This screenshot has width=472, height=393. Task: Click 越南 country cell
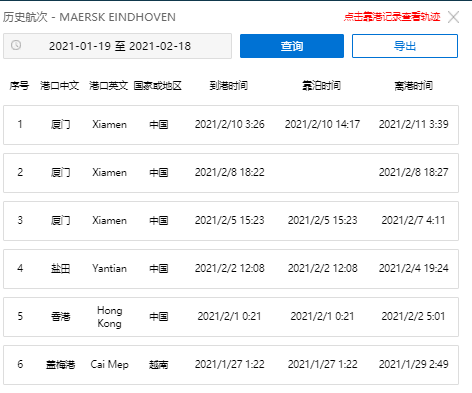coord(159,365)
